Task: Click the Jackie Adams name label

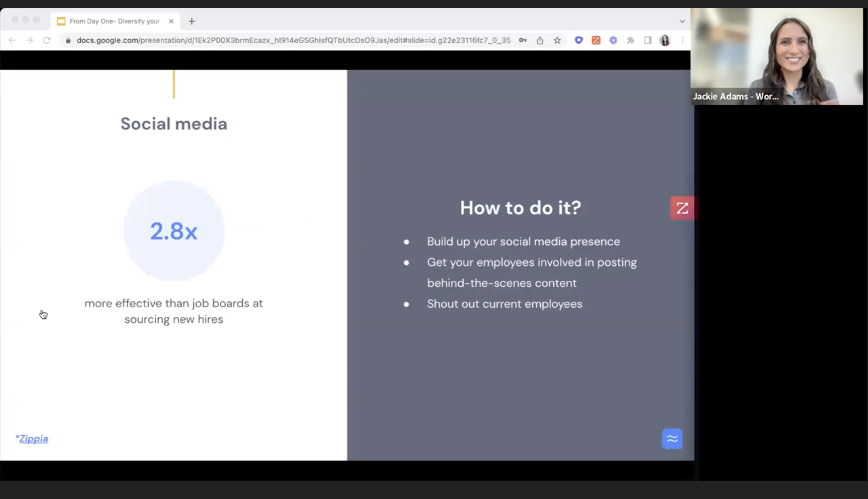Action: click(736, 97)
